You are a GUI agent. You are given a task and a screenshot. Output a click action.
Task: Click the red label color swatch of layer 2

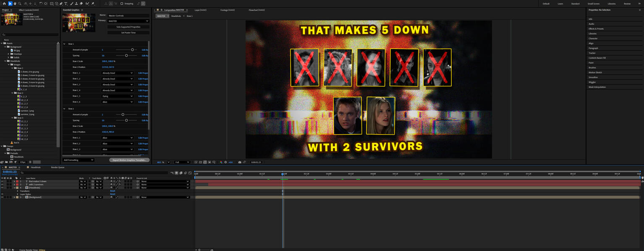pyautogui.click(x=17, y=181)
